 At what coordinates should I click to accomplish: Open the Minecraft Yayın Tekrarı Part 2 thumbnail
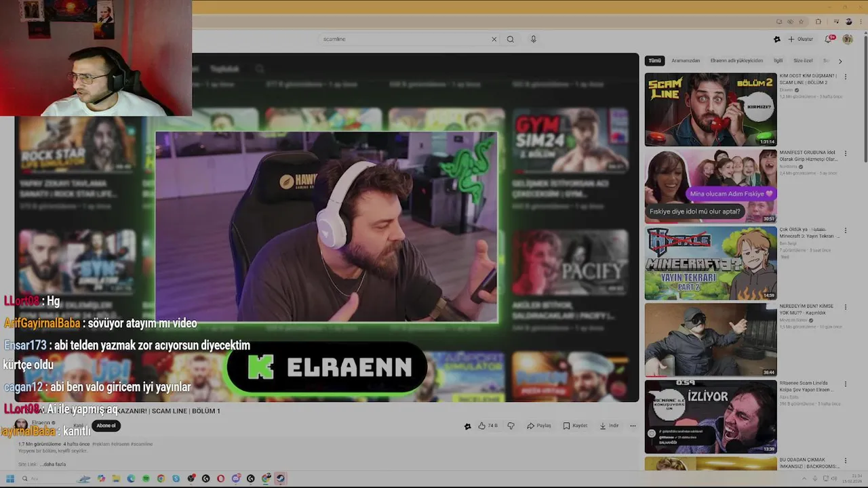pos(711,263)
